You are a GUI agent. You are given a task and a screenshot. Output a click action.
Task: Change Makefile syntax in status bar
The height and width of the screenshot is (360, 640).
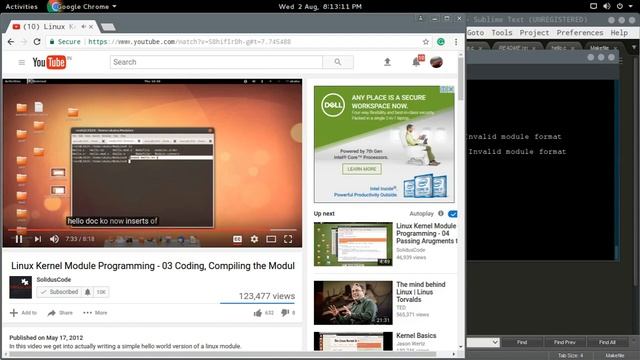(x=615, y=356)
